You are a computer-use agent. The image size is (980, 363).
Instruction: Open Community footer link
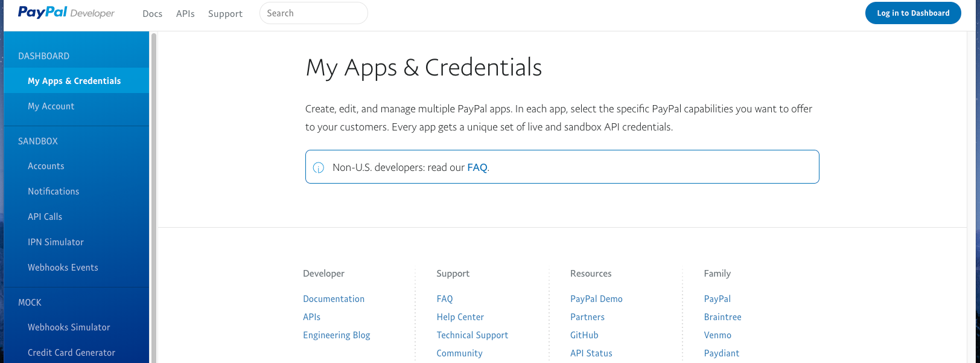pos(459,353)
